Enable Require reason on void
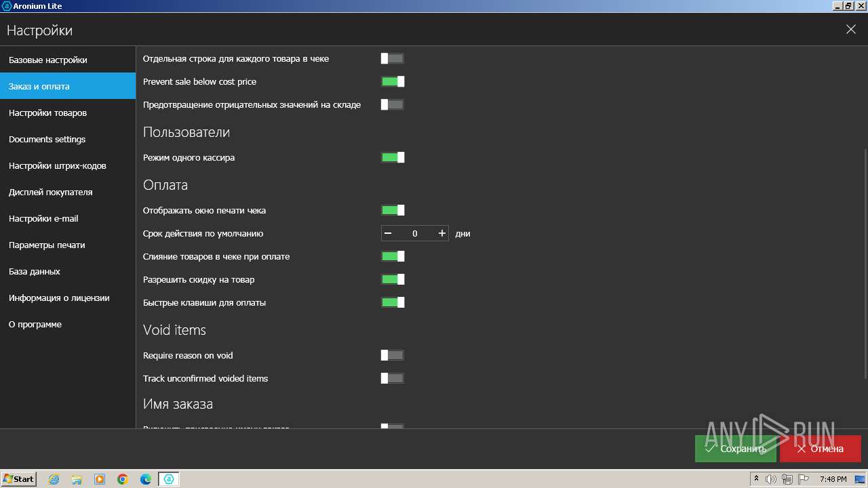 (393, 355)
